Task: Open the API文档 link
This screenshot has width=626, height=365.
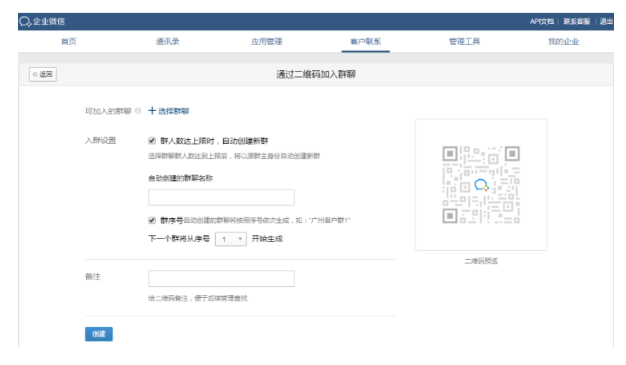Action: click(x=542, y=22)
